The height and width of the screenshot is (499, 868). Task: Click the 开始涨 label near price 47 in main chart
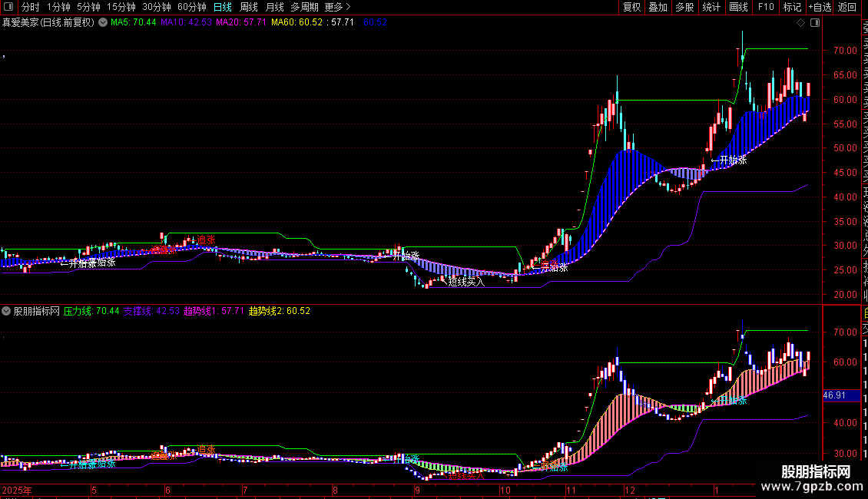(x=733, y=160)
